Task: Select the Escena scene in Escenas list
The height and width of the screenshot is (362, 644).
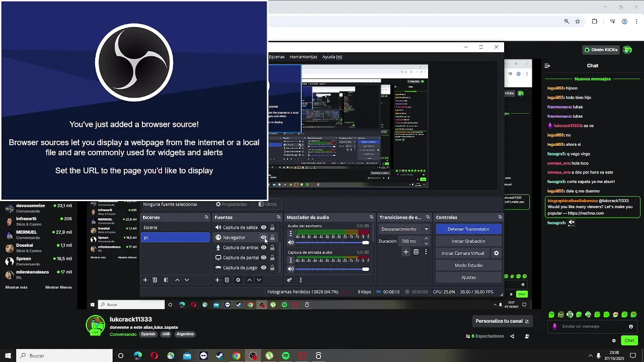Action: (175, 227)
